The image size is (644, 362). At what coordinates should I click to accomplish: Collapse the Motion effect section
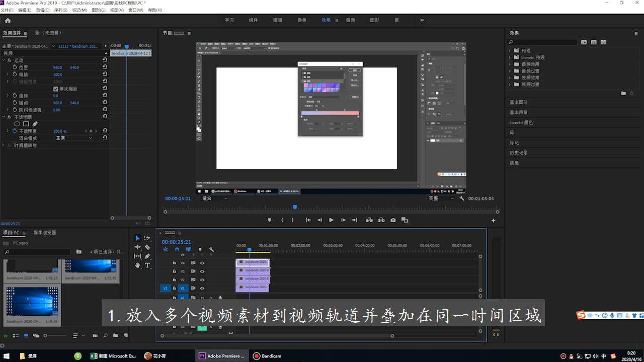coord(4,60)
